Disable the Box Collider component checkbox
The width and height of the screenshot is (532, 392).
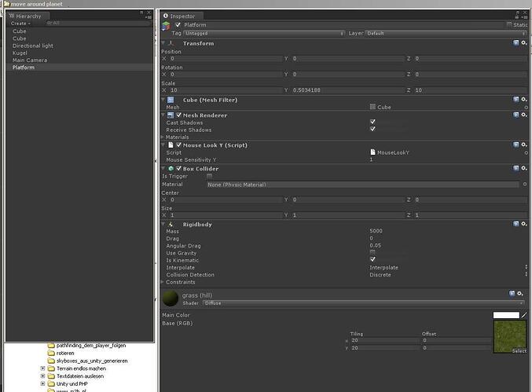tap(179, 168)
